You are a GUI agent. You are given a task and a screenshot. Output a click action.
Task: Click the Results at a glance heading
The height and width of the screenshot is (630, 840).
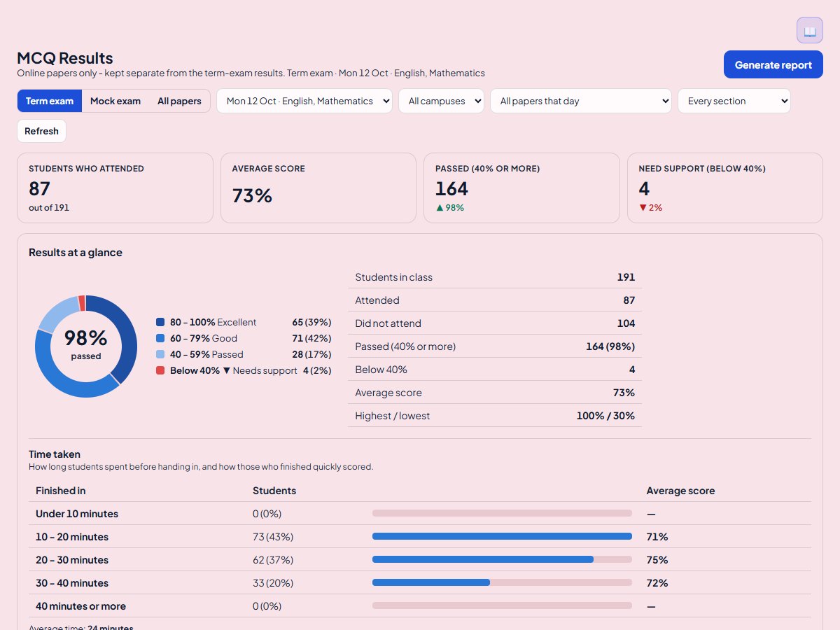tap(76, 253)
